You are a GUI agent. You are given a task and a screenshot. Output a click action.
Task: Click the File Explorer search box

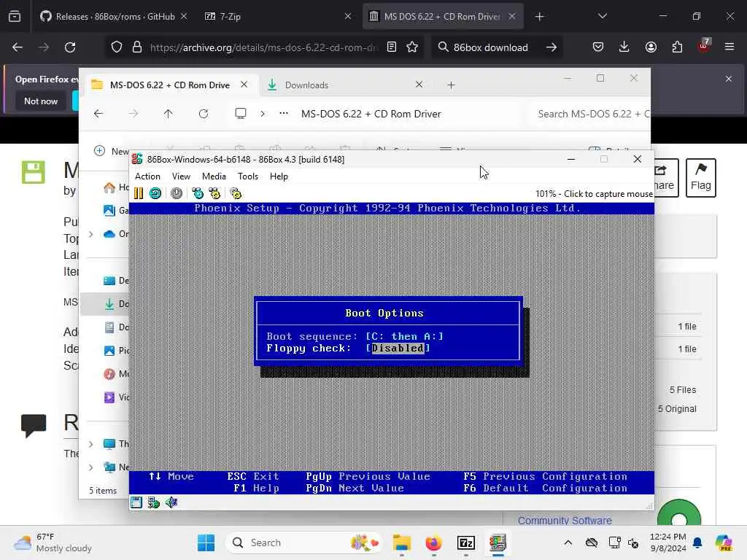(x=589, y=114)
